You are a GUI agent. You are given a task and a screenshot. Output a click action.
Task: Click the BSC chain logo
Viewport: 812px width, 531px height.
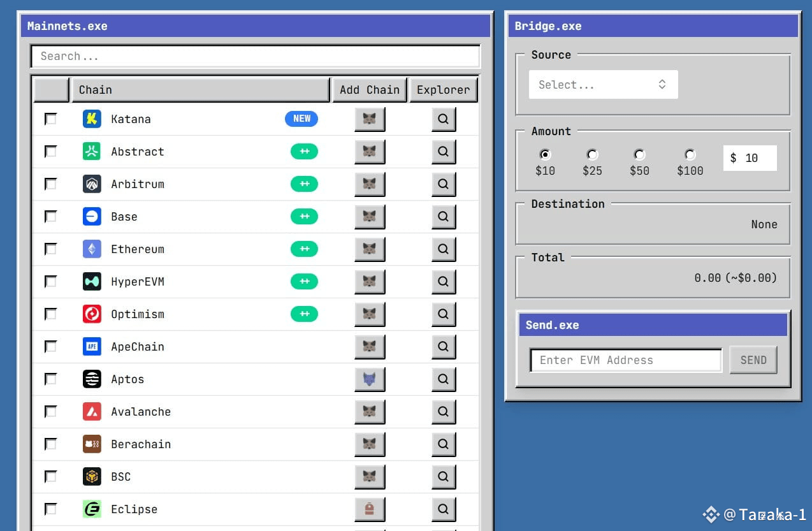pyautogui.click(x=92, y=477)
